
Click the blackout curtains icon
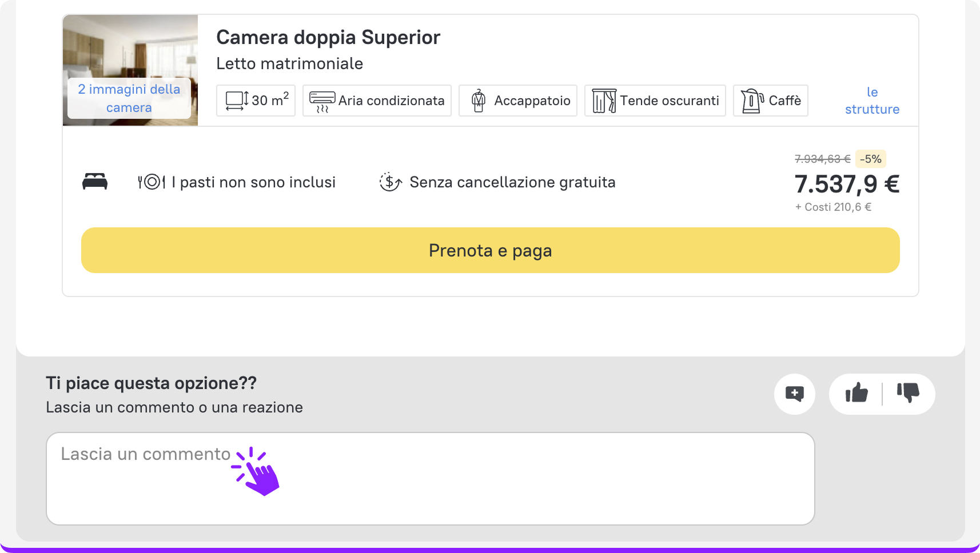pyautogui.click(x=604, y=101)
